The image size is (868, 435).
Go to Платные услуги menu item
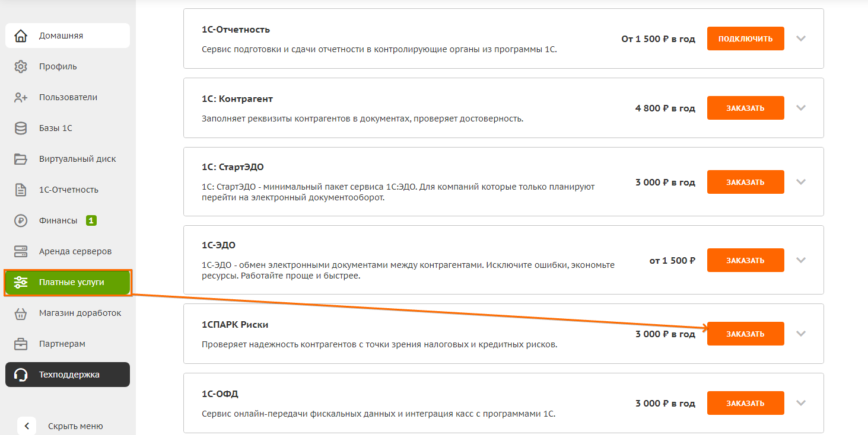[x=68, y=282]
